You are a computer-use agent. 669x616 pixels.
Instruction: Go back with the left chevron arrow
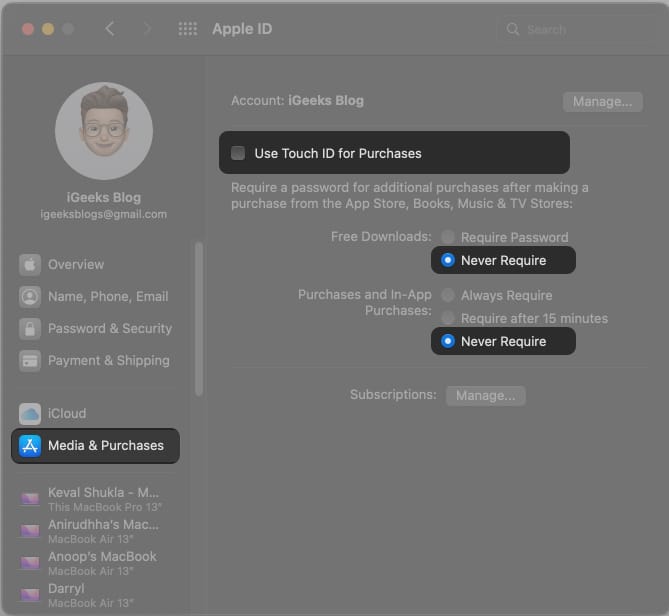[110, 29]
